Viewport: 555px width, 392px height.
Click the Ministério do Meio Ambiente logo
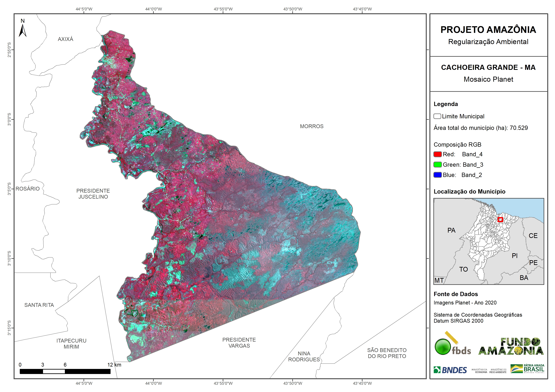(x=498, y=371)
